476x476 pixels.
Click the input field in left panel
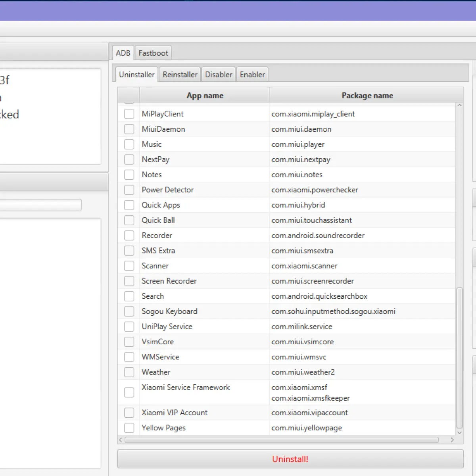40,205
